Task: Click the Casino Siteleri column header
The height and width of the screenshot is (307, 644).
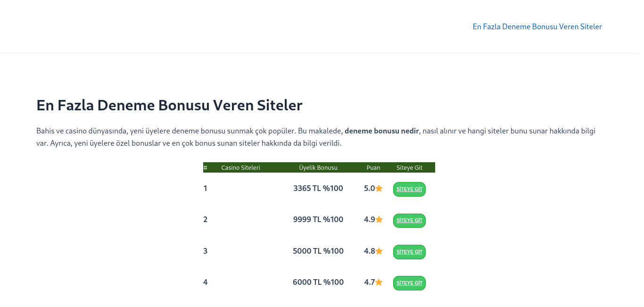Action: click(x=240, y=168)
